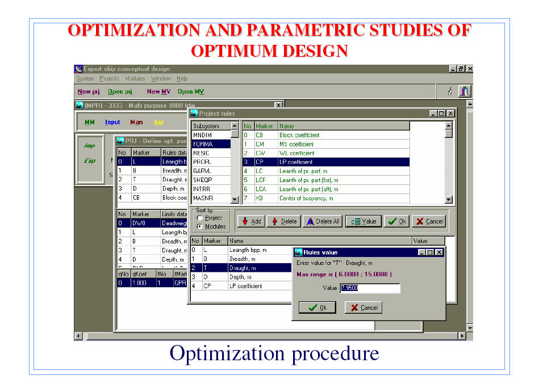Click the MPR Multi purpose window title icon
The height and width of the screenshot is (392, 539).
point(80,106)
